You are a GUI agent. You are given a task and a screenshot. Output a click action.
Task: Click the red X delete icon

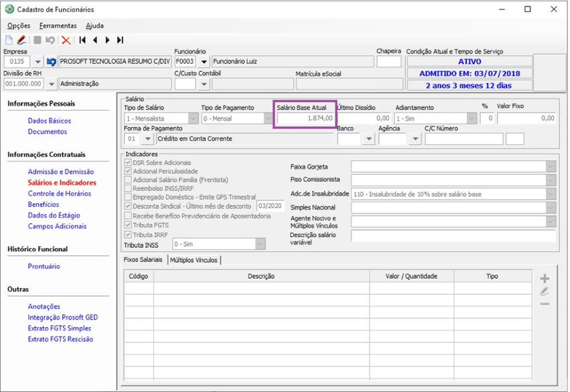tap(66, 40)
